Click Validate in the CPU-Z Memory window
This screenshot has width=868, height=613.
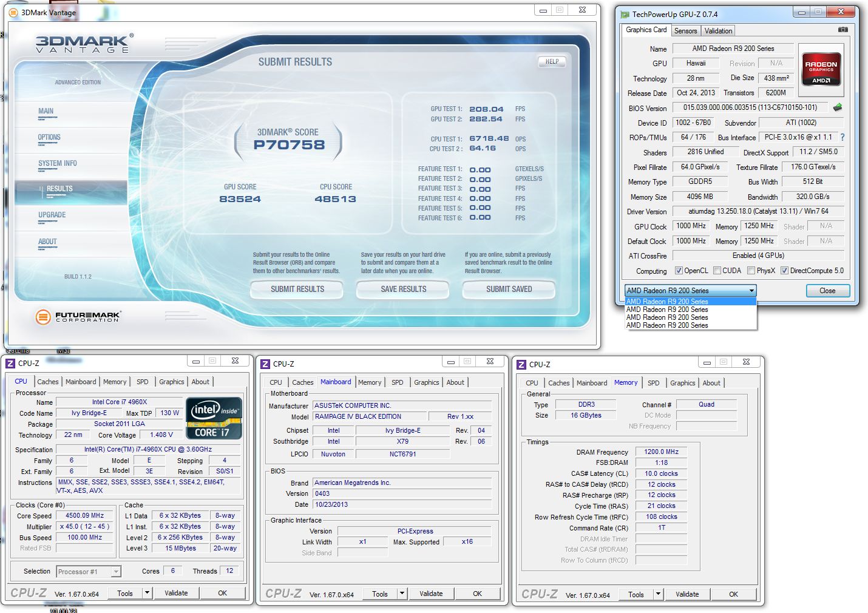tap(687, 594)
